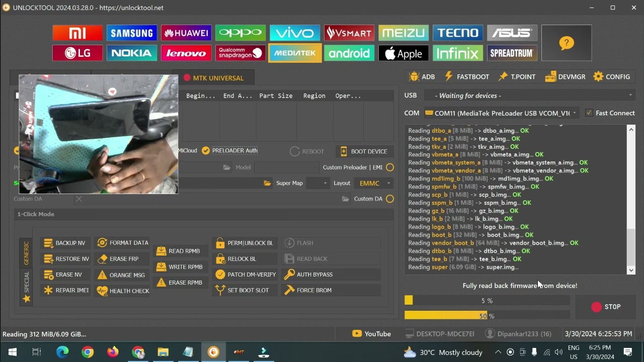The height and width of the screenshot is (362, 644).
Task: Switch to the MTK UNIVERSAL tab
Action: coord(213,78)
